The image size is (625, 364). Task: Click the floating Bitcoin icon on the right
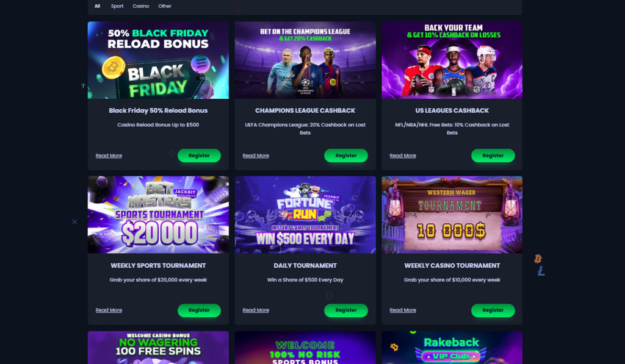[538, 259]
